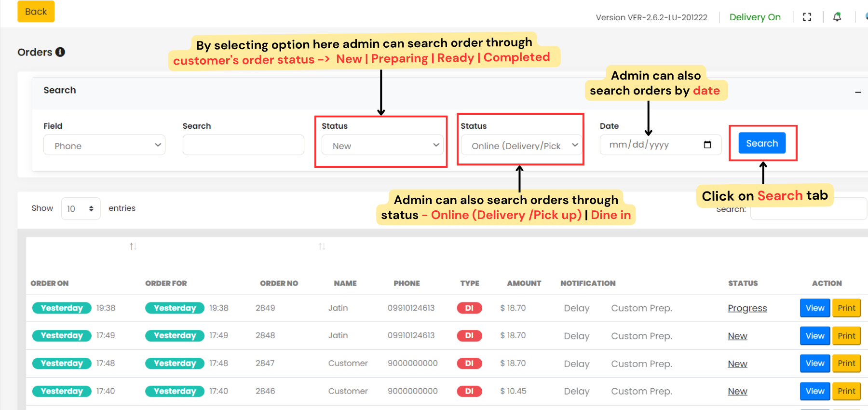The width and height of the screenshot is (868, 410).
Task: Print order 2849
Action: (x=846, y=308)
